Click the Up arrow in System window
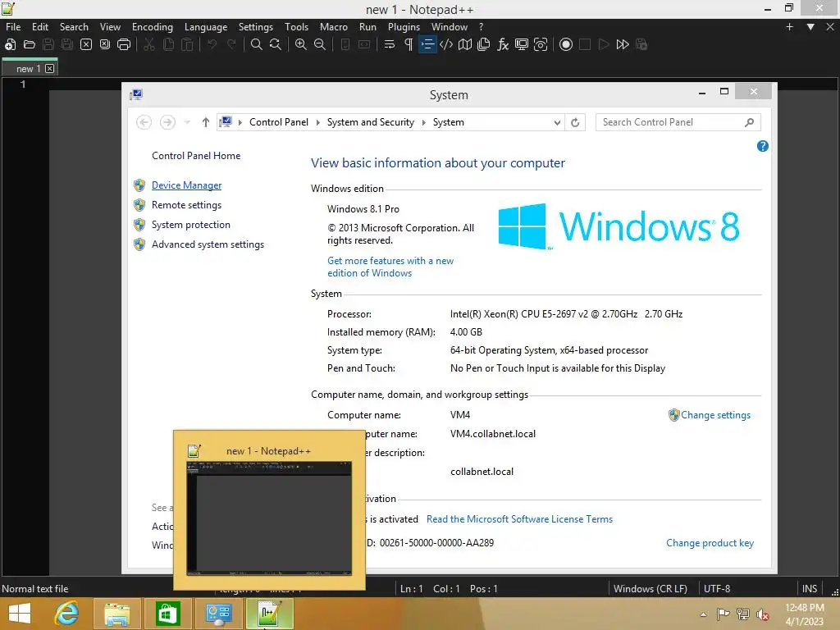This screenshot has height=630, width=840. click(206, 122)
